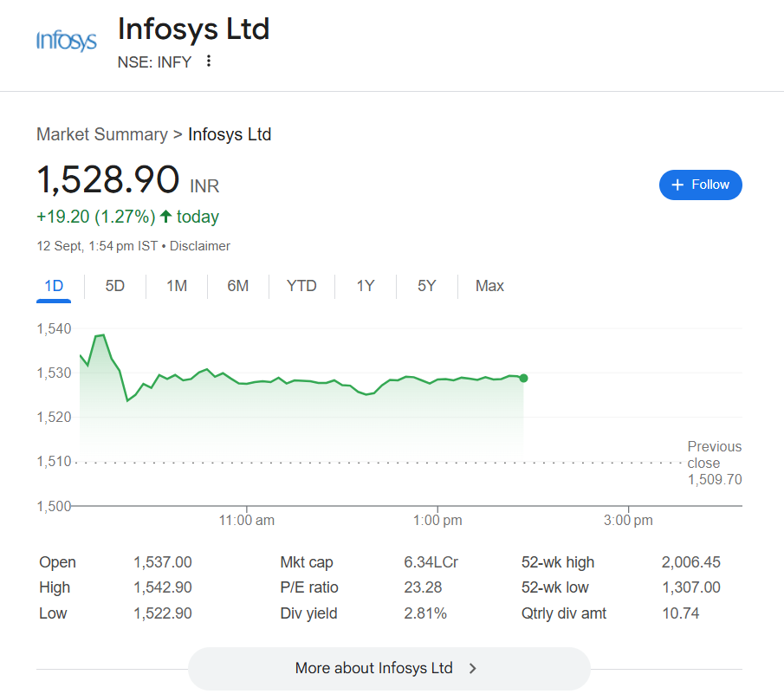Click the Market Summary breadcrumb link
The height and width of the screenshot is (694, 784).
tap(101, 134)
